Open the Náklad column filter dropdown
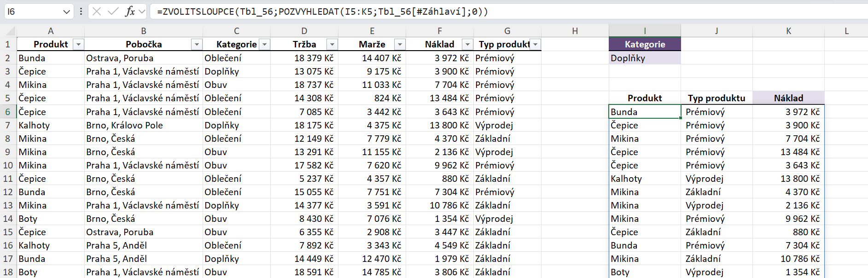Image resolution: width=868 pixels, height=278 pixels. point(467,45)
